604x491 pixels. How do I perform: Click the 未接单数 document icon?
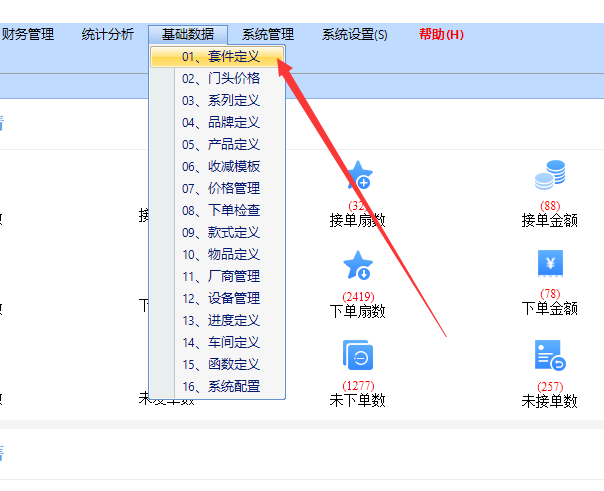tap(549, 356)
